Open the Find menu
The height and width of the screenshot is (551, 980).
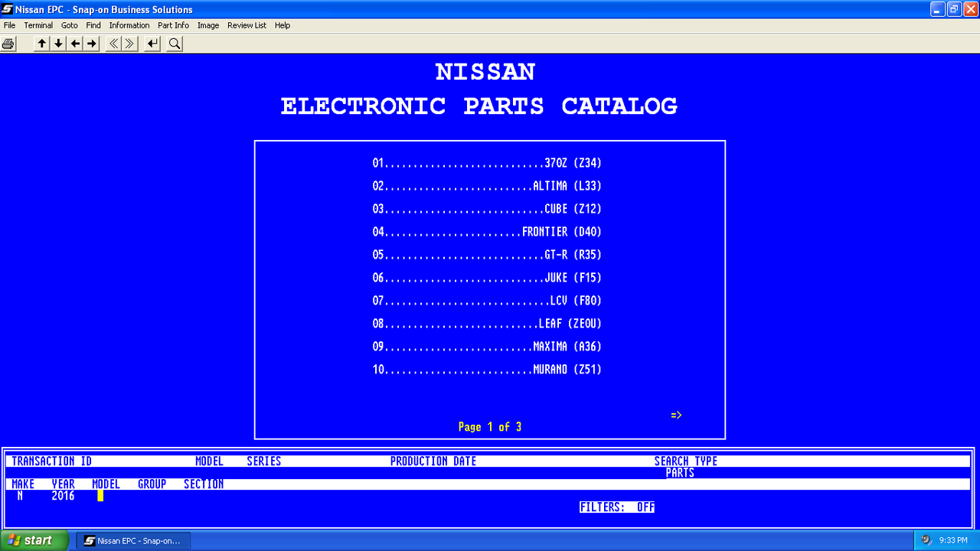[x=93, y=25]
